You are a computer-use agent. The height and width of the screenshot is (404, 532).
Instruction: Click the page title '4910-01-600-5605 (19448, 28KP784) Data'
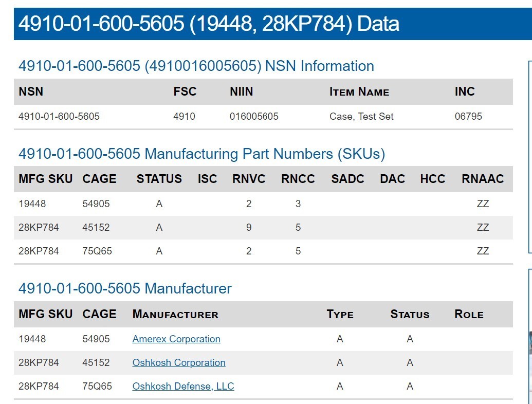tap(209, 24)
